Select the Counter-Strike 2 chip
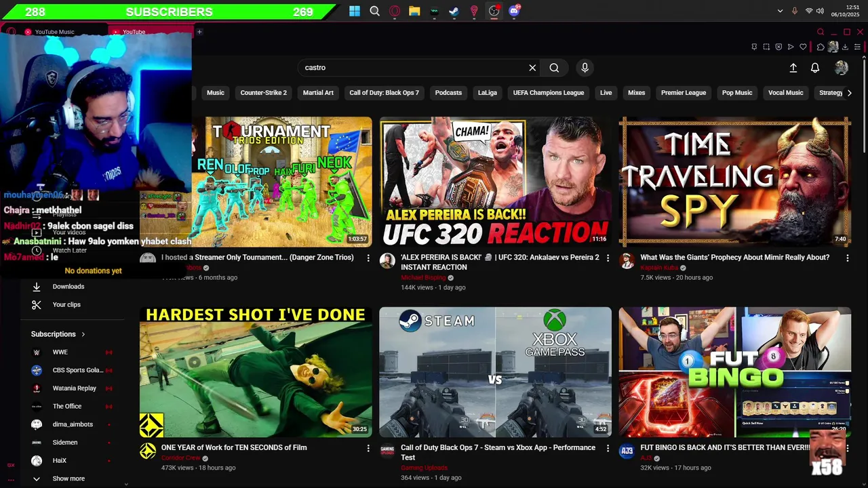The image size is (868, 488). point(264,93)
